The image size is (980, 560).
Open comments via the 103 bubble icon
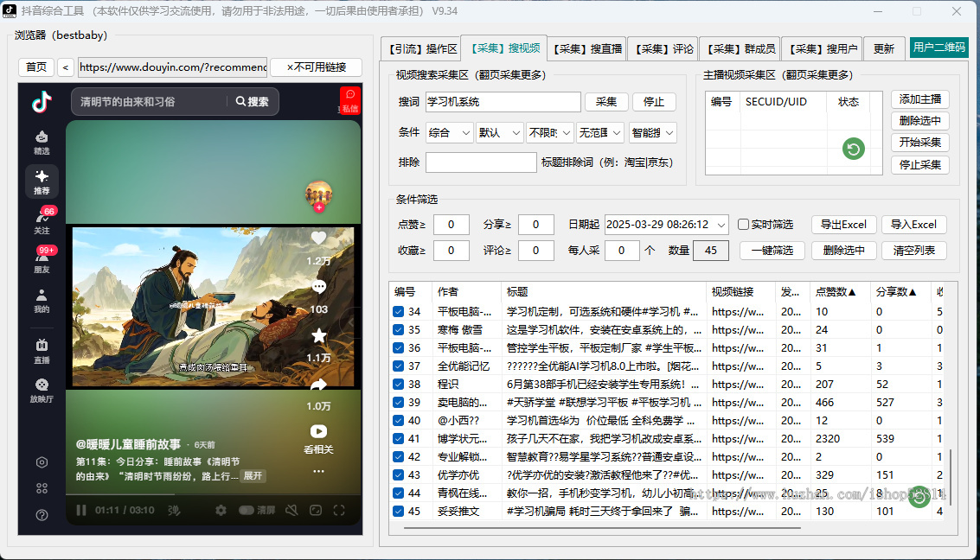(x=319, y=287)
